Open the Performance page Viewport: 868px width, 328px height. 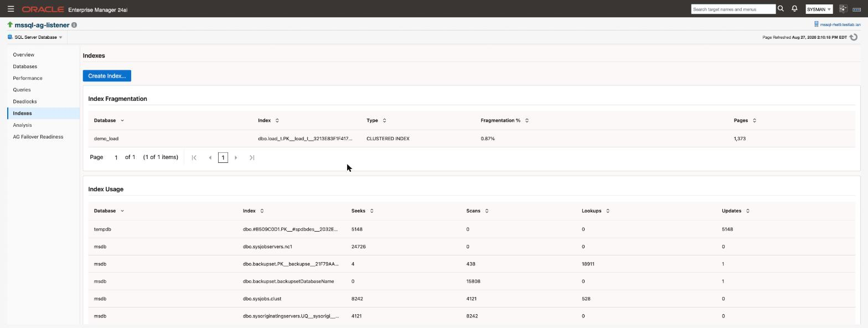(28, 78)
